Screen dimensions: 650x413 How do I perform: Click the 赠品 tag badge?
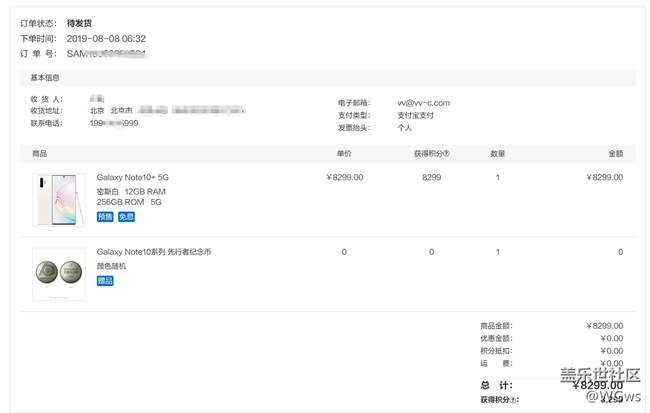[x=105, y=281]
